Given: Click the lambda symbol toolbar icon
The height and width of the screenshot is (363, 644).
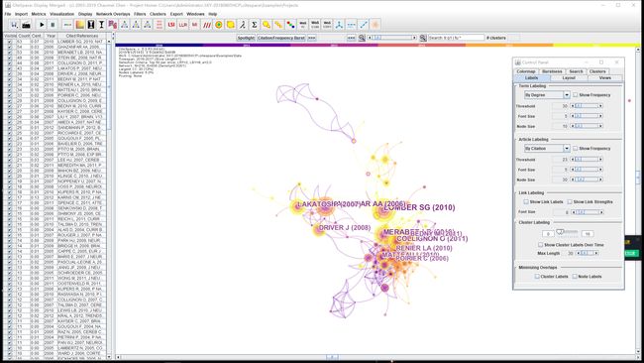Looking at the screenshot, I should 243,25.
